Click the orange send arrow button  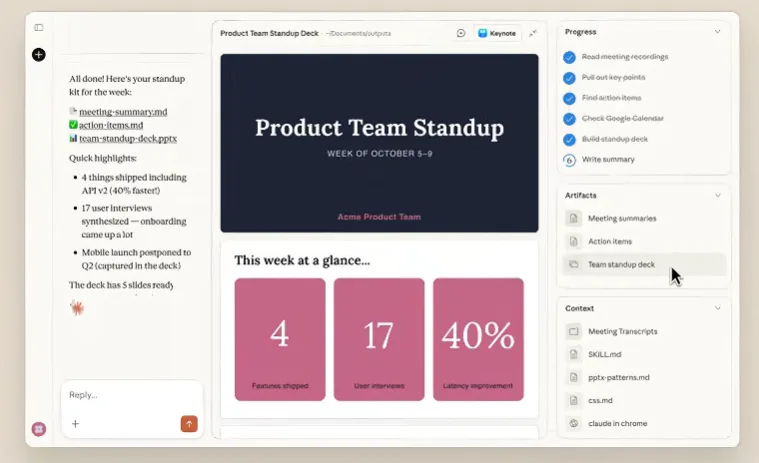pyautogui.click(x=189, y=424)
